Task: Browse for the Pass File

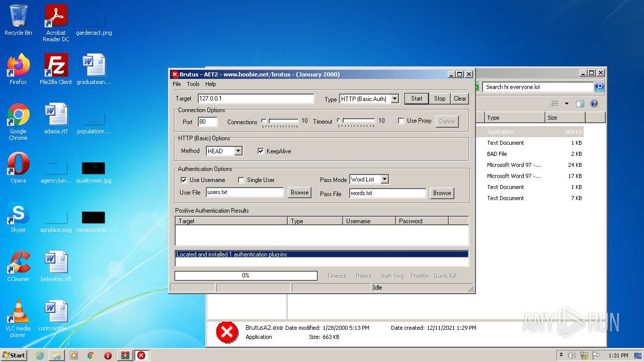Action: pos(442,193)
